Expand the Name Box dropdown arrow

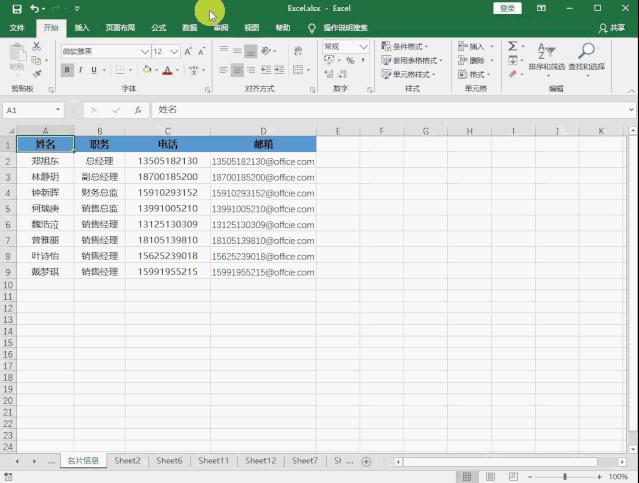click(59, 110)
